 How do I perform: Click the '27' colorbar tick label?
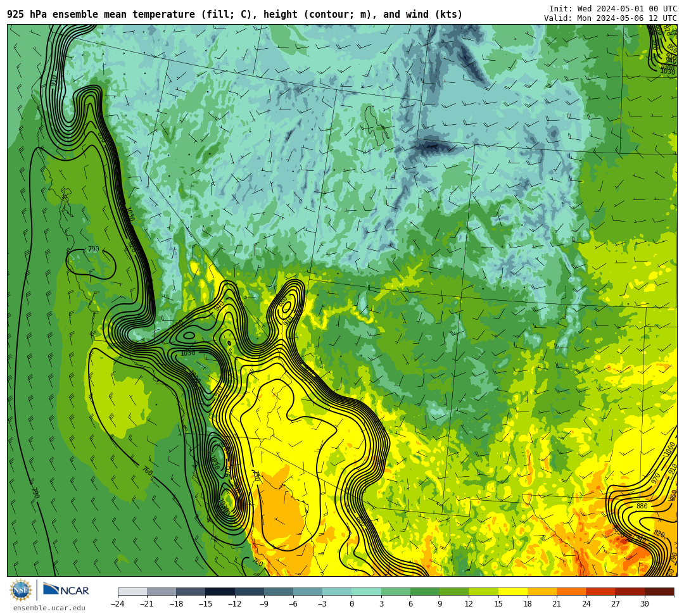(x=615, y=604)
